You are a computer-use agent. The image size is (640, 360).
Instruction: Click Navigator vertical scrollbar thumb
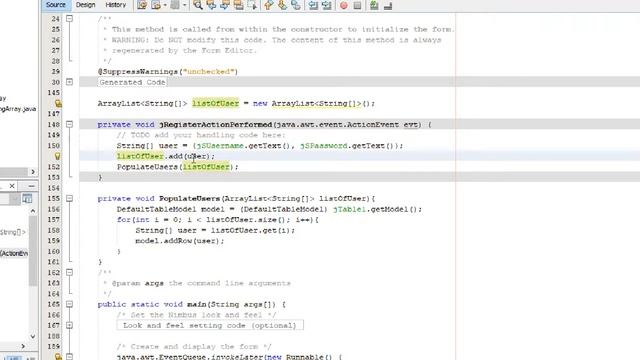[33, 251]
